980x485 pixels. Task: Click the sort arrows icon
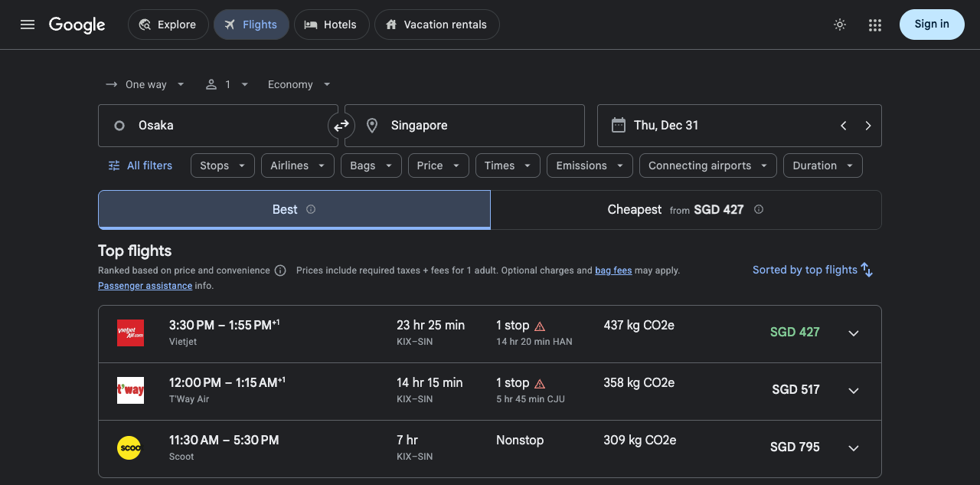pos(867,270)
